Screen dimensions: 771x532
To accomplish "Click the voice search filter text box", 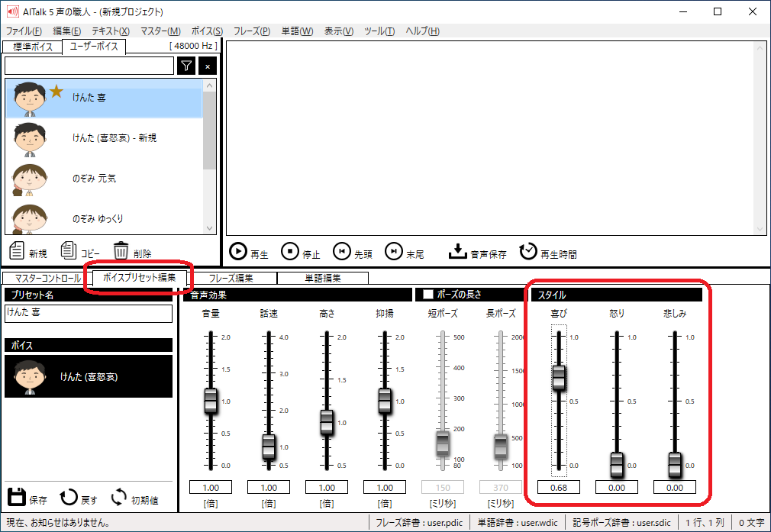I will (x=89, y=66).
